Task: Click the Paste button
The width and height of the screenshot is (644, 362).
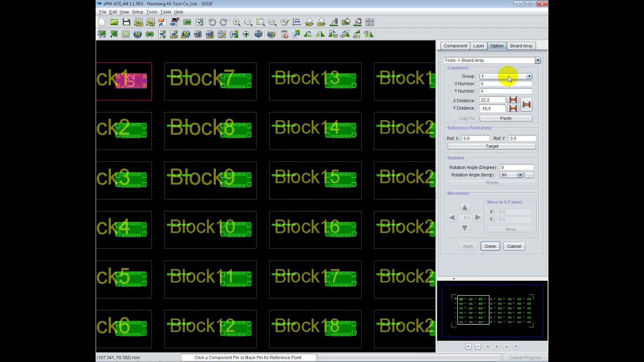Action: pos(506,118)
